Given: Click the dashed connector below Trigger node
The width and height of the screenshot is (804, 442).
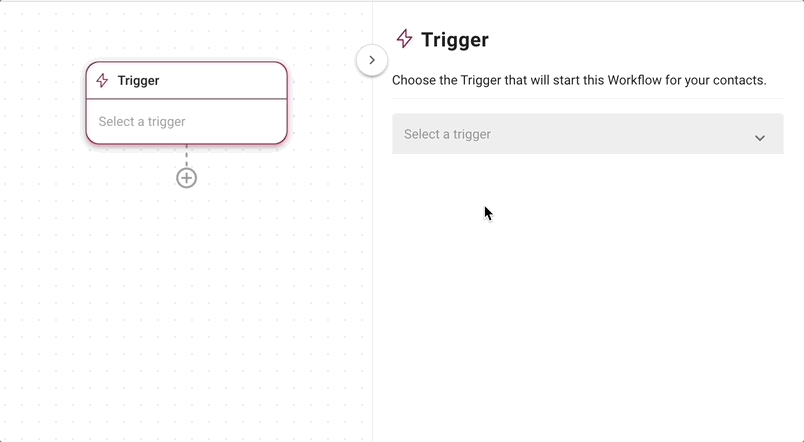Looking at the screenshot, I should pos(187,156).
